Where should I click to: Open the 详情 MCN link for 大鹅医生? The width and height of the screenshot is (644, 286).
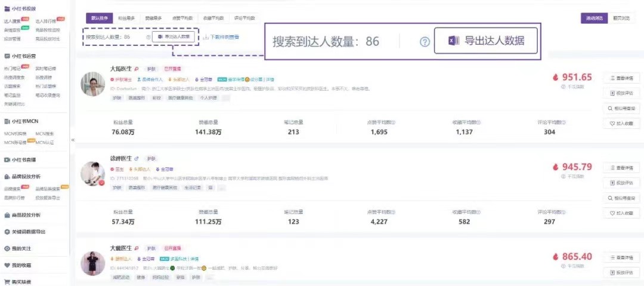[270, 79]
